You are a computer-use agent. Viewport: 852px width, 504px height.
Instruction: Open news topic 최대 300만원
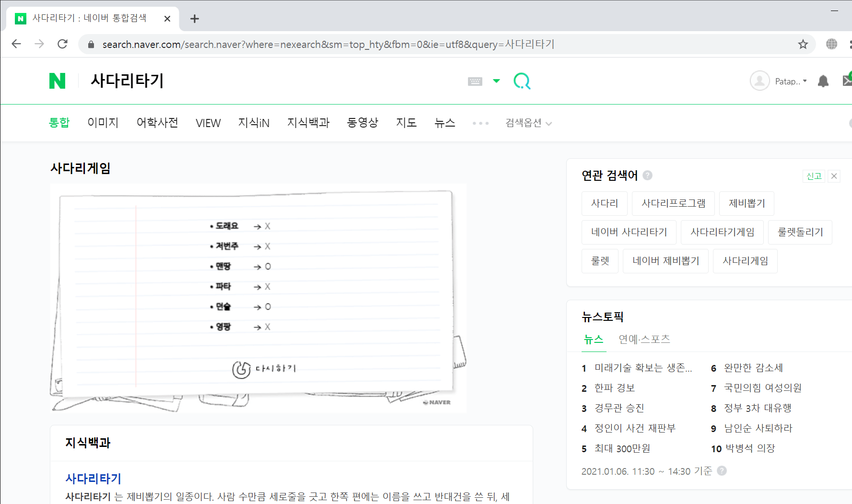click(622, 448)
